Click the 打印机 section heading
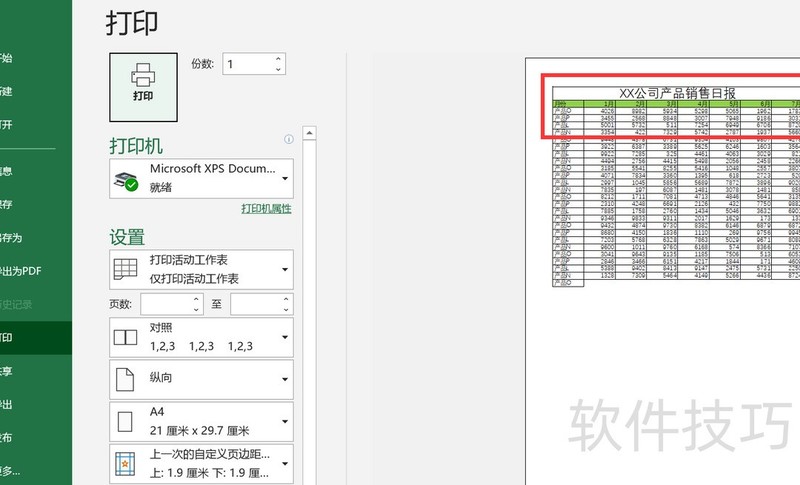Image resolution: width=800 pixels, height=485 pixels. [x=136, y=146]
